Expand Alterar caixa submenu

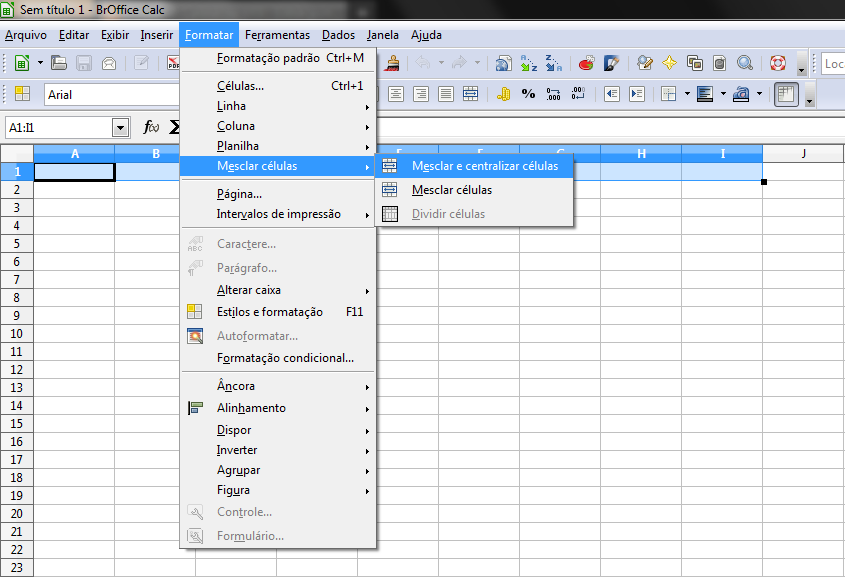tap(278, 290)
